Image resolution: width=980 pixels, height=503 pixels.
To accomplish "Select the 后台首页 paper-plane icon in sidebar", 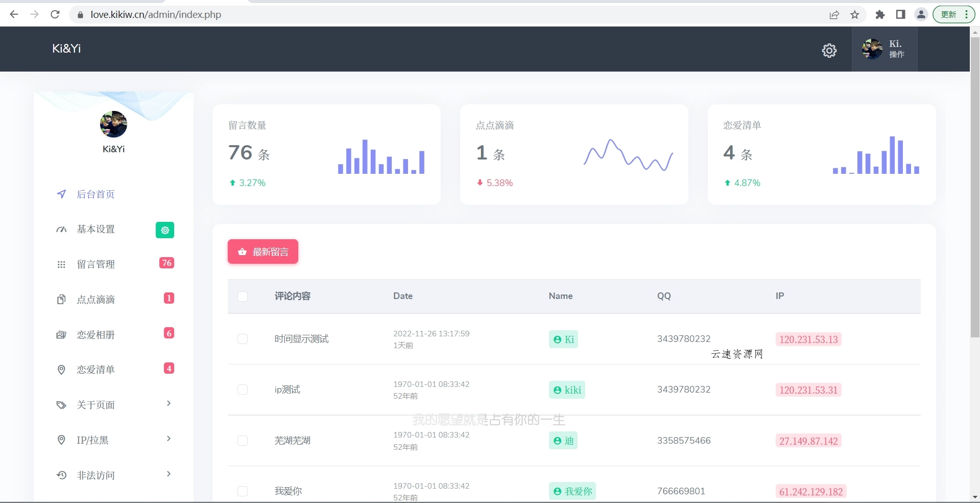I will coord(61,194).
